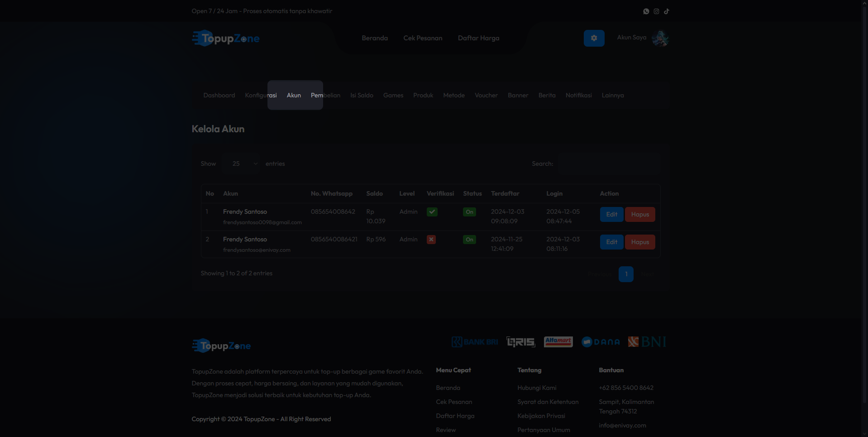Click the TopupZone footer logo
868x437 pixels.
click(x=221, y=346)
